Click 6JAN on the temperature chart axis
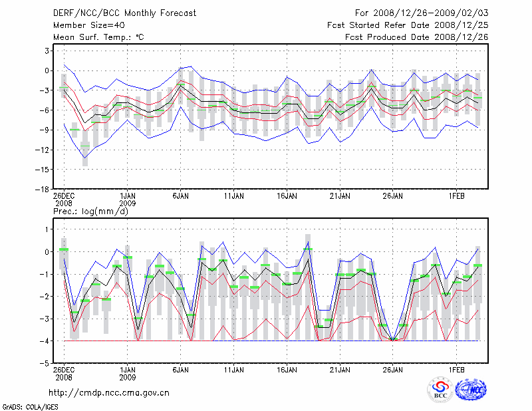Viewport: 532px width, 411px height. (180, 196)
